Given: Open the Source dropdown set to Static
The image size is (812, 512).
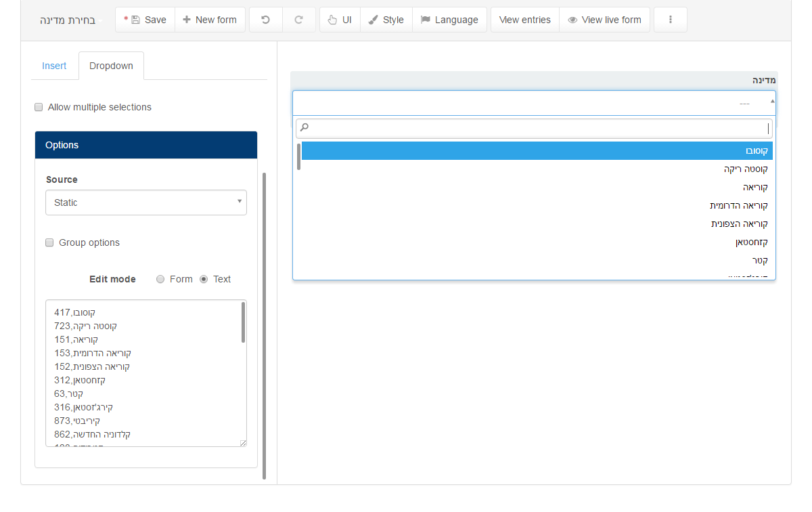Looking at the screenshot, I should [x=146, y=202].
